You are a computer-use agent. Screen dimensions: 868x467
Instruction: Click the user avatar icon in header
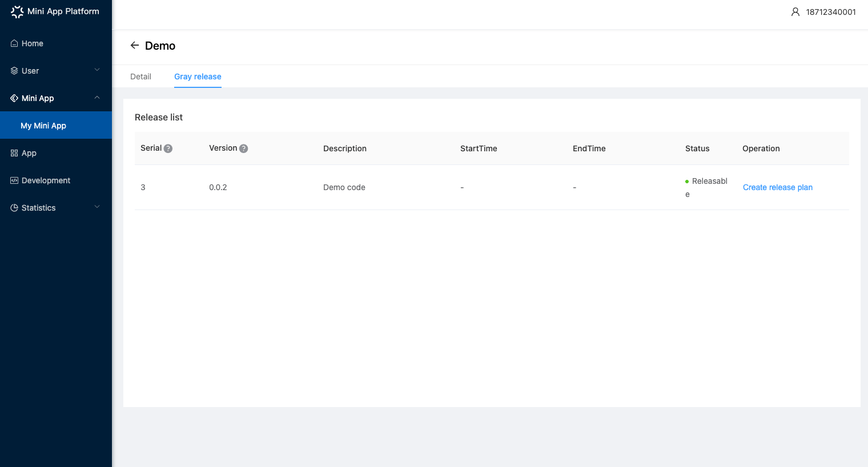pos(795,11)
